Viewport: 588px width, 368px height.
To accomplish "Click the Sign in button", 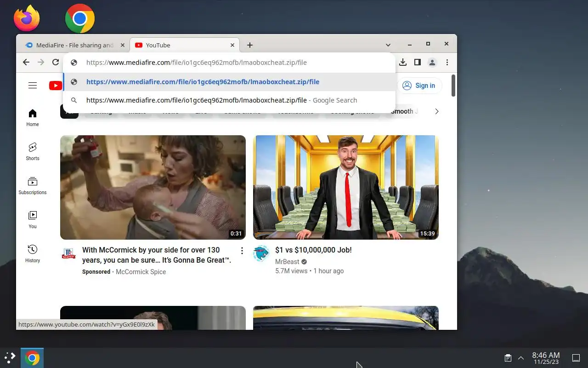I will pyautogui.click(x=419, y=86).
